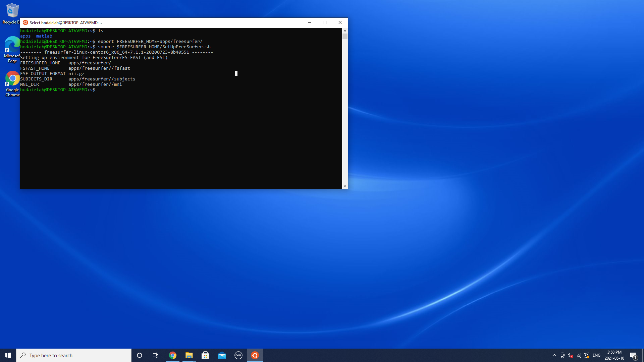The height and width of the screenshot is (362, 644).
Task: Open the Action Center notifications icon
Action: [633, 355]
